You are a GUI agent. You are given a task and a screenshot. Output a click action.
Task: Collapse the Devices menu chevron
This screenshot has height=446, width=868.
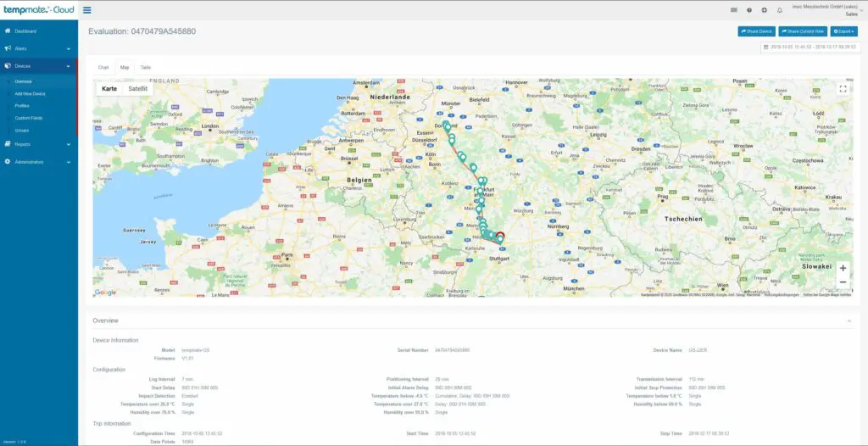tap(69, 66)
